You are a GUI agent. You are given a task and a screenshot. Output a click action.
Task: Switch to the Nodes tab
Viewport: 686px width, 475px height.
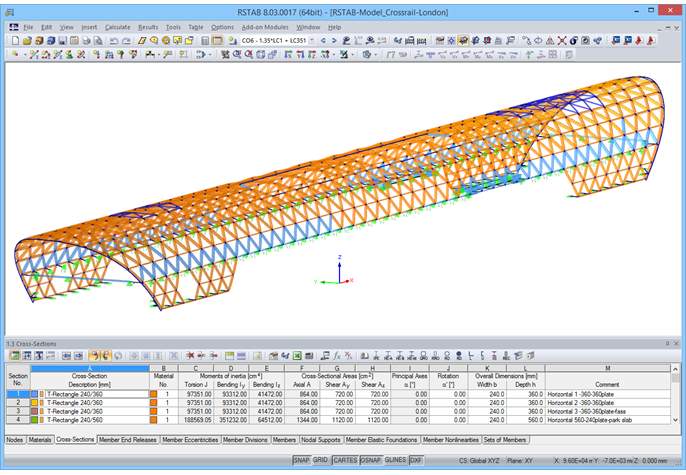pos(15,440)
